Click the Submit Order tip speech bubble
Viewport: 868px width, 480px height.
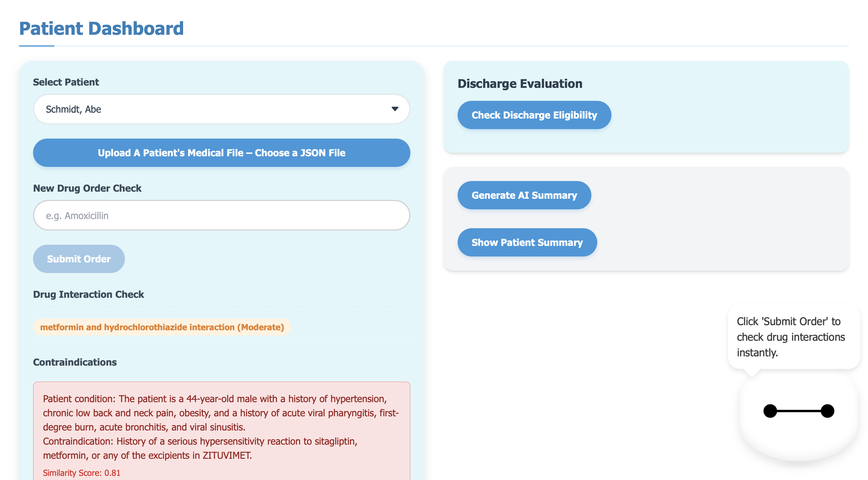(793, 337)
